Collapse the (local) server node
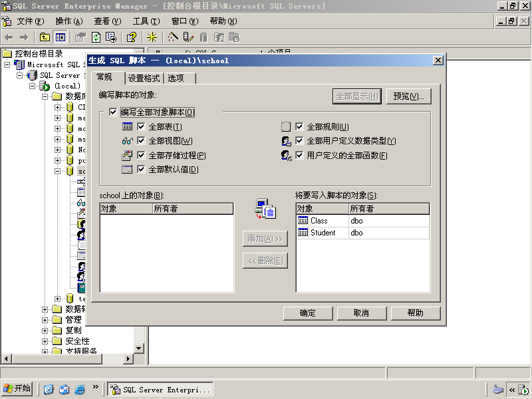Image resolution: width=532 pixels, height=399 pixels. tap(32, 86)
